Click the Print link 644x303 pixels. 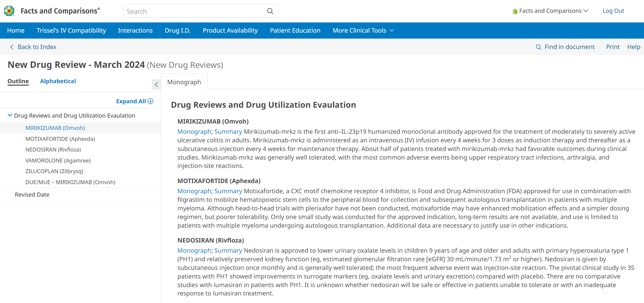coord(613,47)
